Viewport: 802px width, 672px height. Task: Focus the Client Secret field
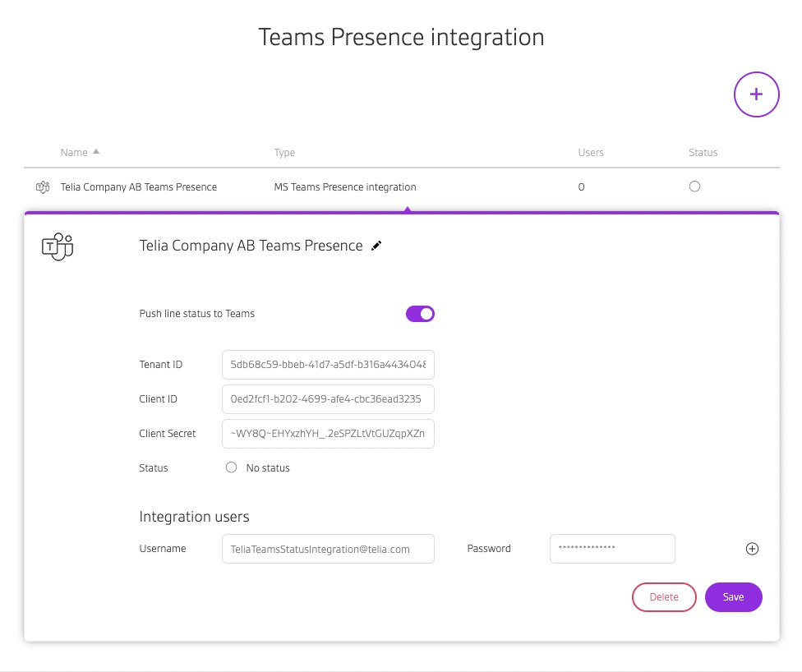[x=328, y=434]
